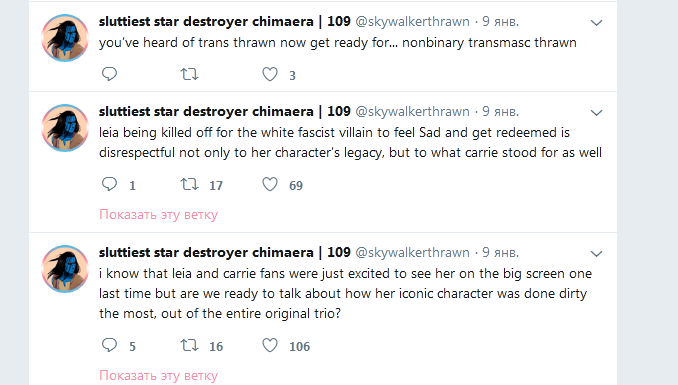Open display name on the third tweet
Screen dimensions: 678x385
[224, 252]
